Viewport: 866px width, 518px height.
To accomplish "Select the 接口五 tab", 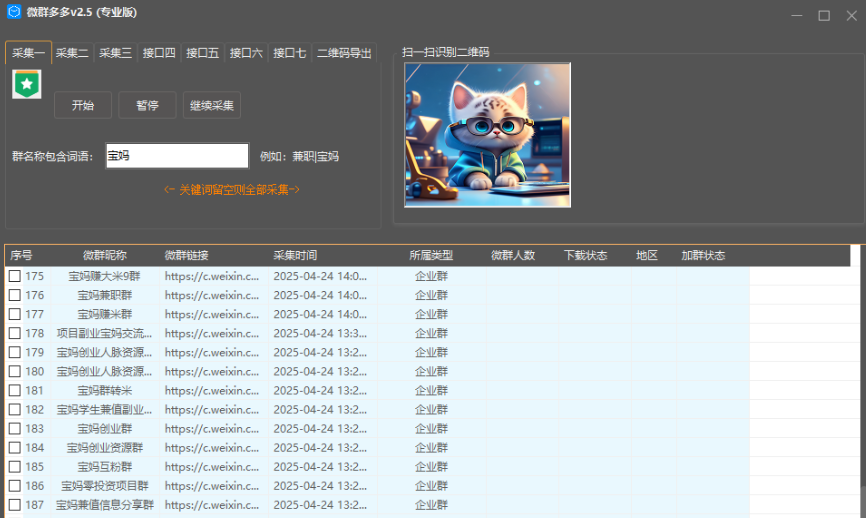I will point(202,53).
